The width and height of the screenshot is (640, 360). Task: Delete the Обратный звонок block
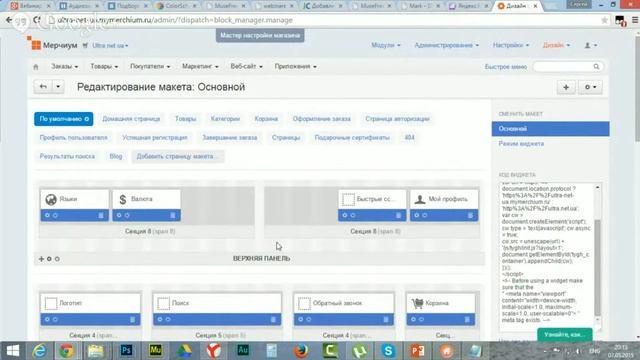pos(386,319)
